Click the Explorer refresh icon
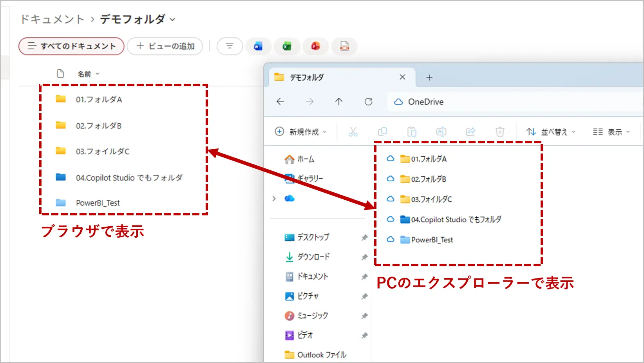This screenshot has width=644, height=363. point(368,102)
